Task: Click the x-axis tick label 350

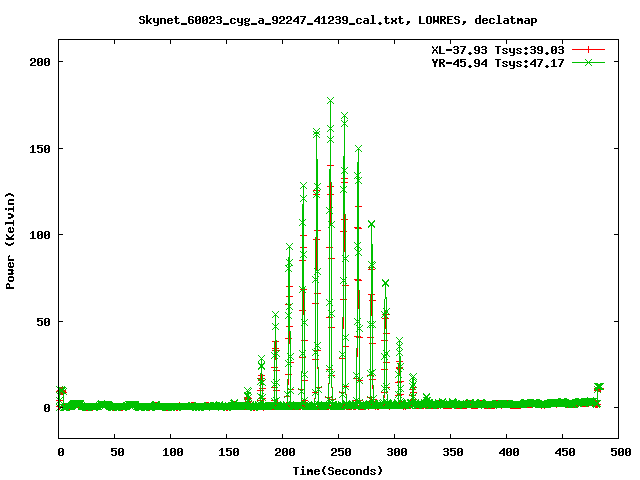Action: click(x=453, y=452)
